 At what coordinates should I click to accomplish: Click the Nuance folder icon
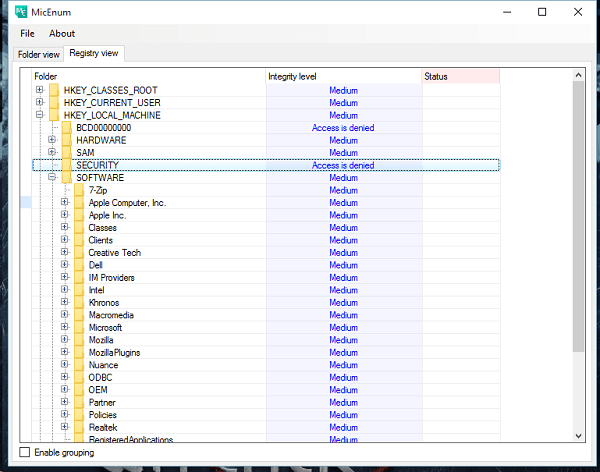point(79,365)
